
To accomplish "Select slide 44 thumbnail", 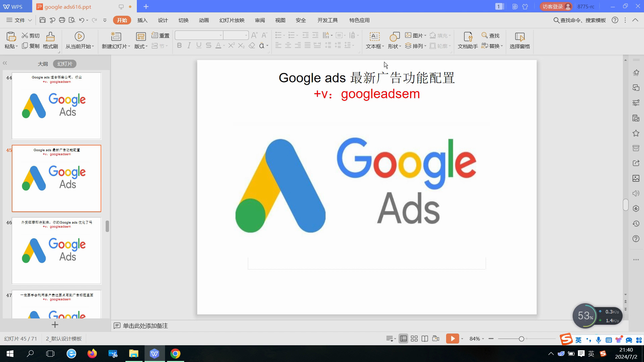I will 56,106.
